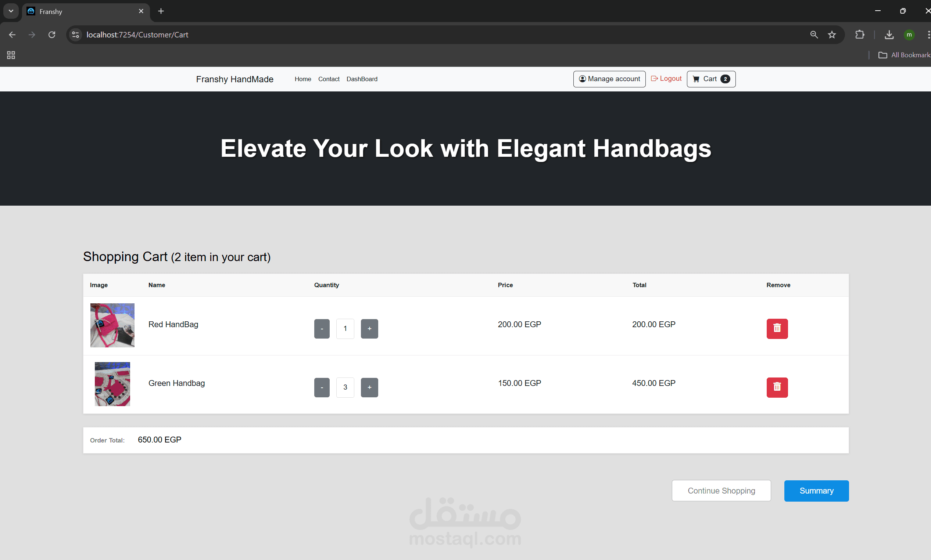Go to the Contact nav link
This screenshot has height=560, width=931.
[x=329, y=79]
